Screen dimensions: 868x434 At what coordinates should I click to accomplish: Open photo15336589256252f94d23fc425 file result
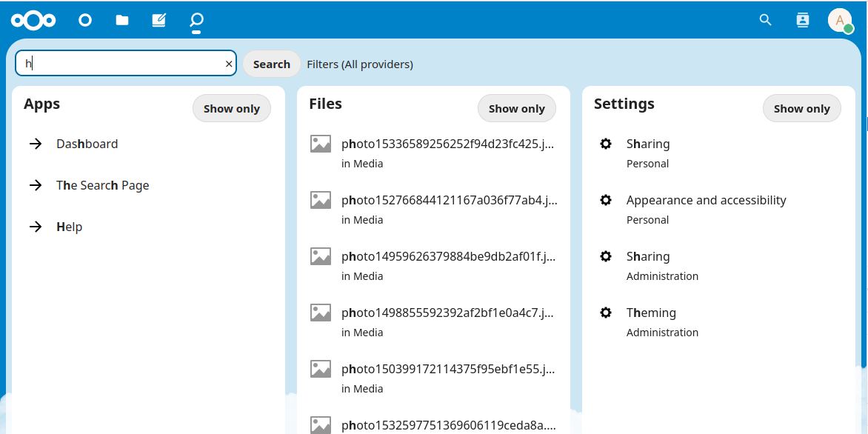click(447, 144)
